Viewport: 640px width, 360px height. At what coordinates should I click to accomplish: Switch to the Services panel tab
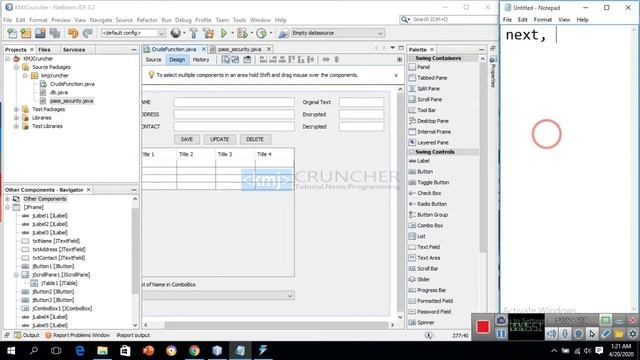tap(74, 49)
